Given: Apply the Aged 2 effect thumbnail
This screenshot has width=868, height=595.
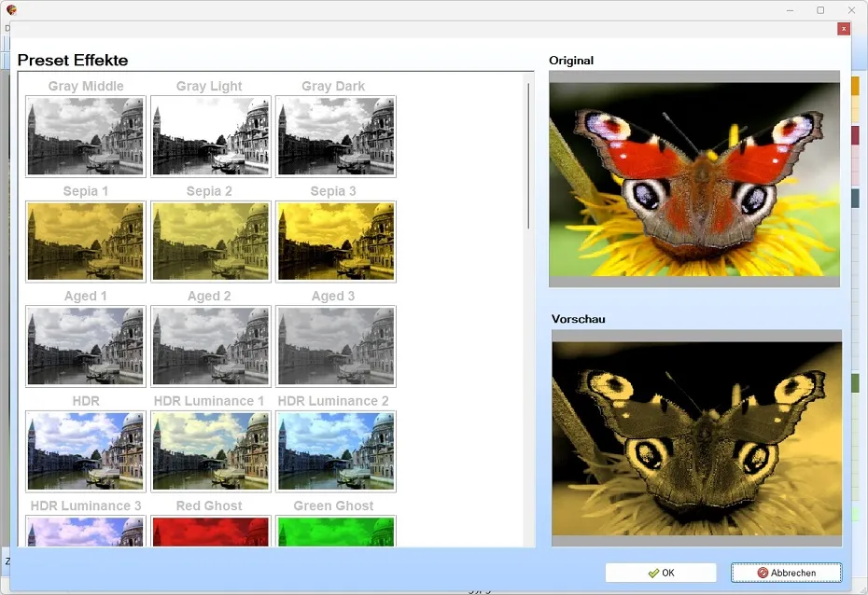Looking at the screenshot, I should click(211, 346).
